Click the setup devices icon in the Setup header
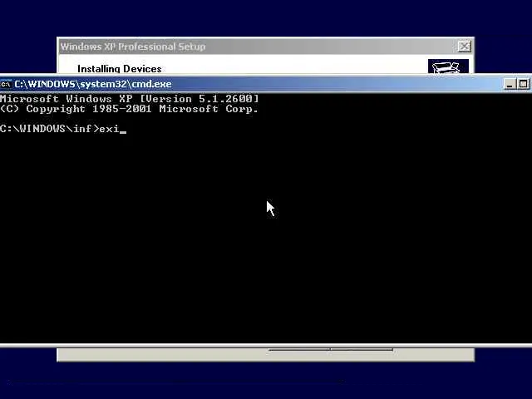Image resolution: width=532 pixels, height=399 pixels. (448, 66)
